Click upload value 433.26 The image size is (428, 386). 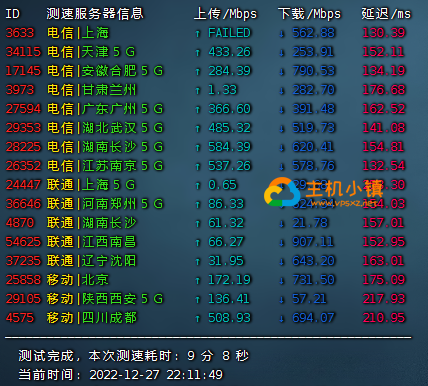click(229, 52)
